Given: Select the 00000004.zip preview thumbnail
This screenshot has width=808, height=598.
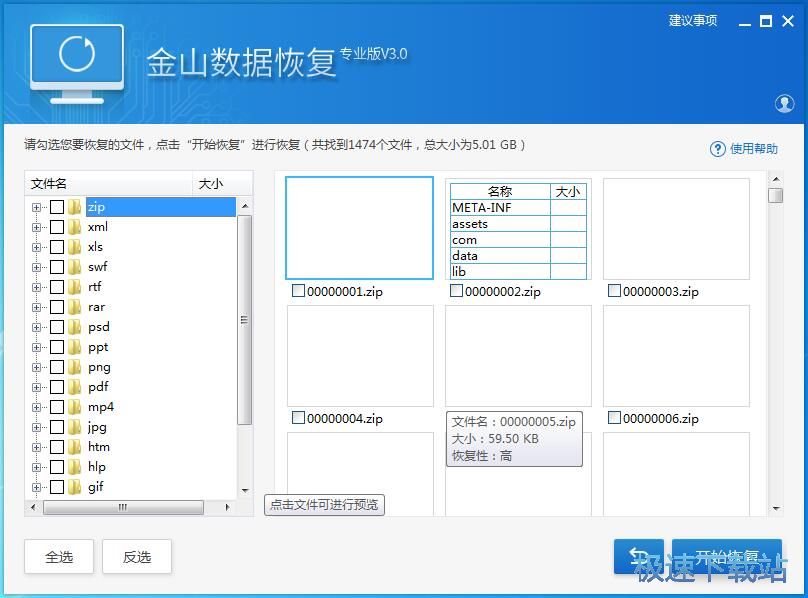Looking at the screenshot, I should click(x=360, y=356).
